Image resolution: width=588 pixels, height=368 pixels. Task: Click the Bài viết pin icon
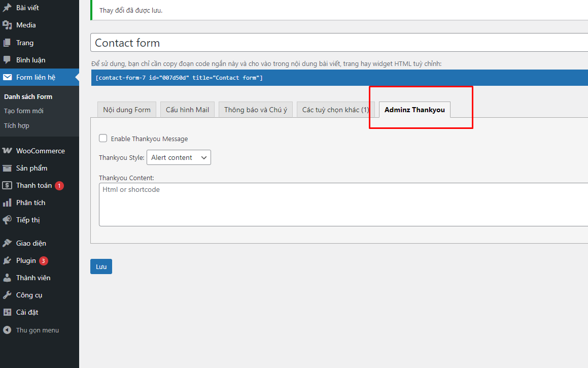click(x=7, y=8)
